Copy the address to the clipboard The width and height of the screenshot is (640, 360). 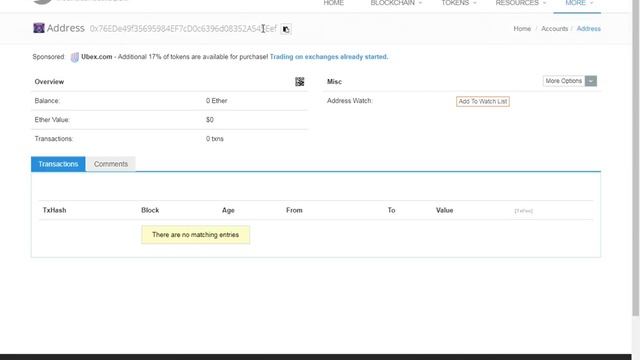(x=286, y=29)
